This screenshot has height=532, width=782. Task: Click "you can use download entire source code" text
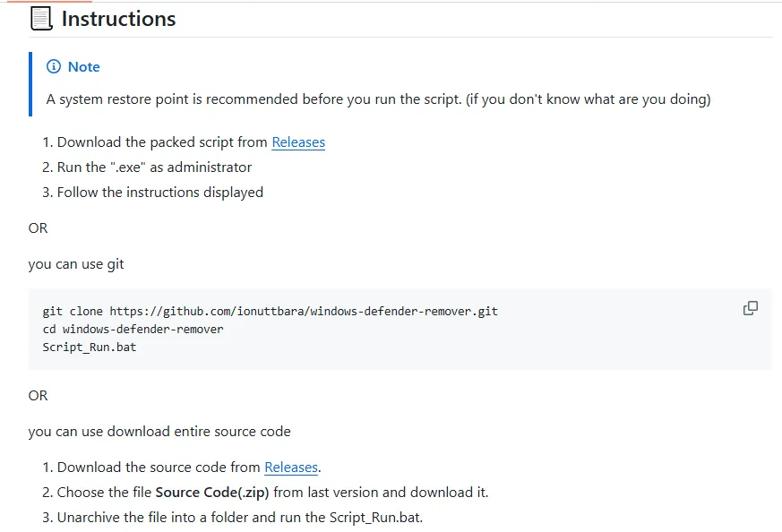tap(159, 432)
